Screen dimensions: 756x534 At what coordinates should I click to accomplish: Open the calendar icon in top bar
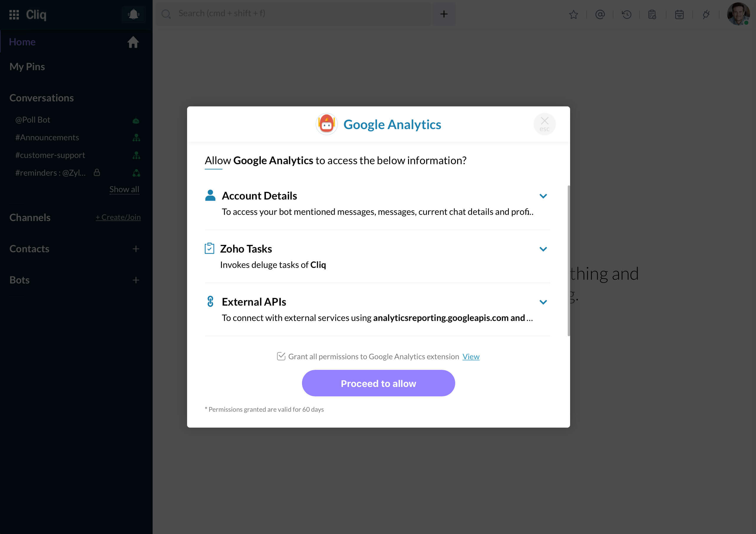coord(679,14)
